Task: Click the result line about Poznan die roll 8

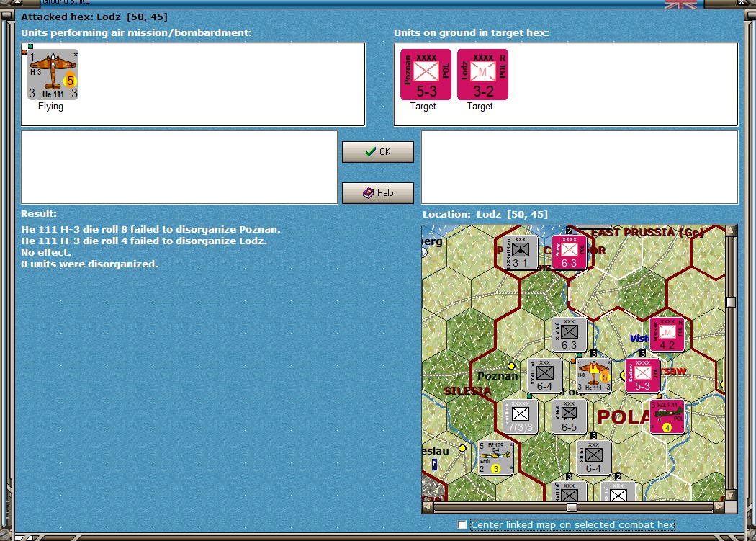Action: [x=150, y=229]
